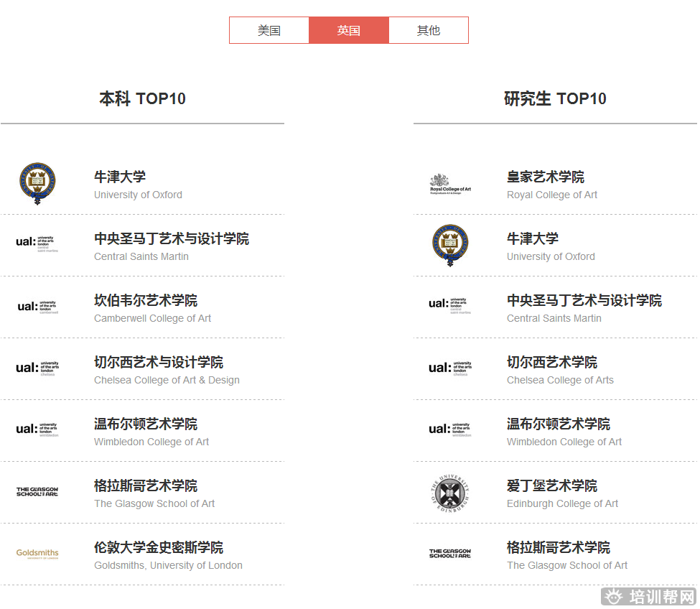Switch to the 美国 tab
This screenshot has height=609, width=700.
coord(269,30)
